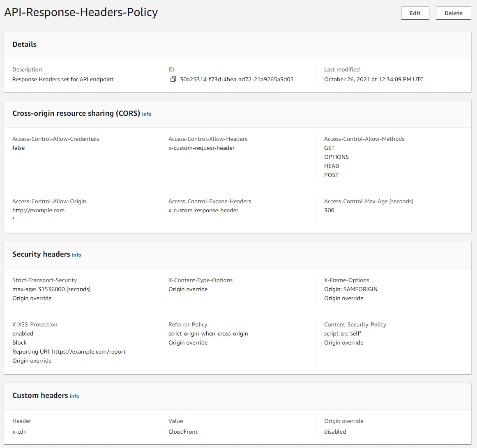477x448 pixels.
Task: Click the strict-origin-when-cross-origin referrer value
Action: [208, 334]
